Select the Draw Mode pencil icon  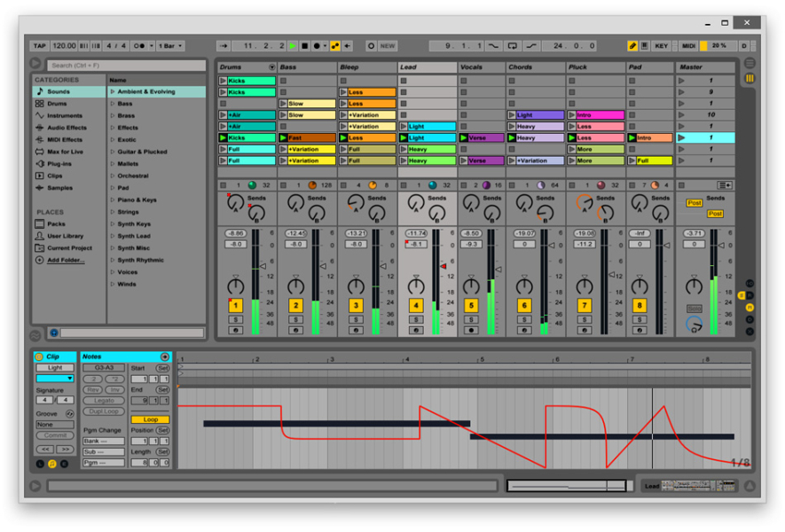pos(632,45)
